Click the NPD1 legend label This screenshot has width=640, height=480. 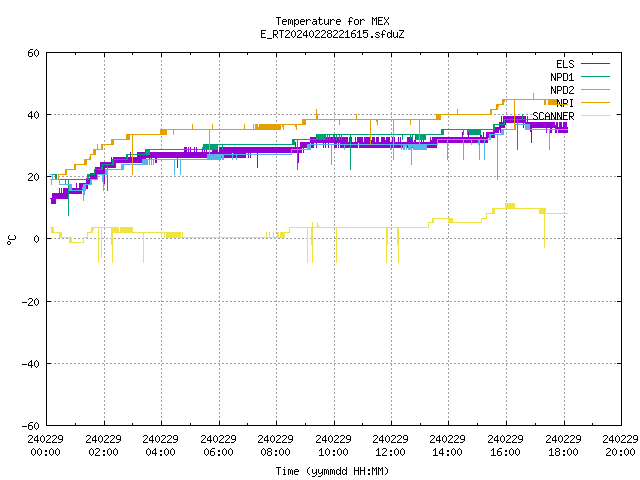562,77
